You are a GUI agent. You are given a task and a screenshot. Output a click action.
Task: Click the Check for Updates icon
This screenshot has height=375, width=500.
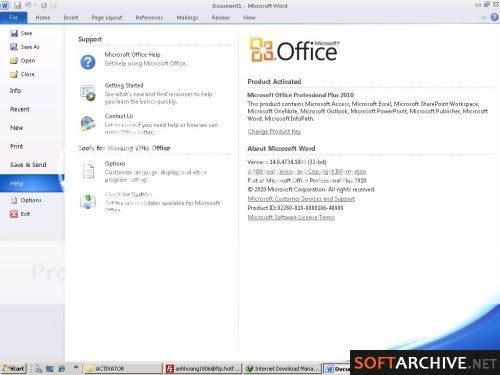click(88, 201)
